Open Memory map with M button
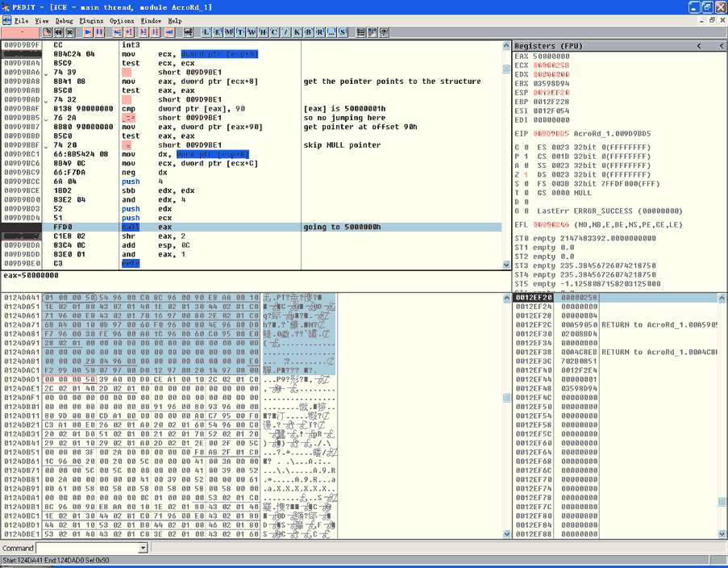 click(230, 32)
